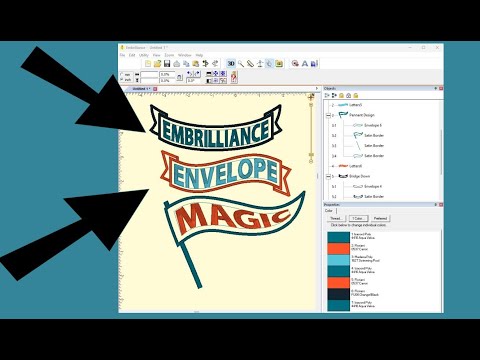
Task: Select the magnifier zoom tool
Action: pyautogui.click(x=241, y=63)
